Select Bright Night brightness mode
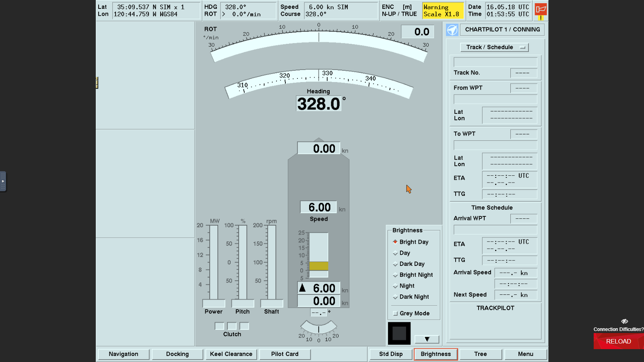Viewport: 644px width, 362px height. click(413, 275)
